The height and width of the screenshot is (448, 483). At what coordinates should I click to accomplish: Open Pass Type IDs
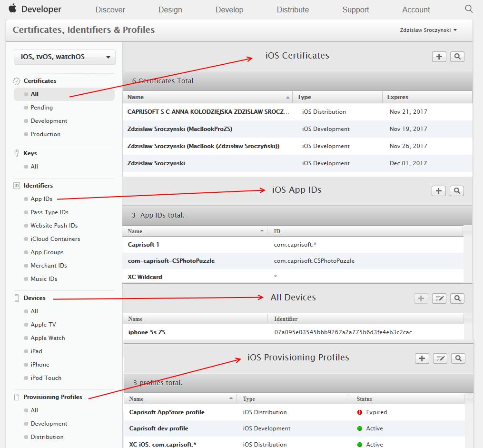[49, 212]
